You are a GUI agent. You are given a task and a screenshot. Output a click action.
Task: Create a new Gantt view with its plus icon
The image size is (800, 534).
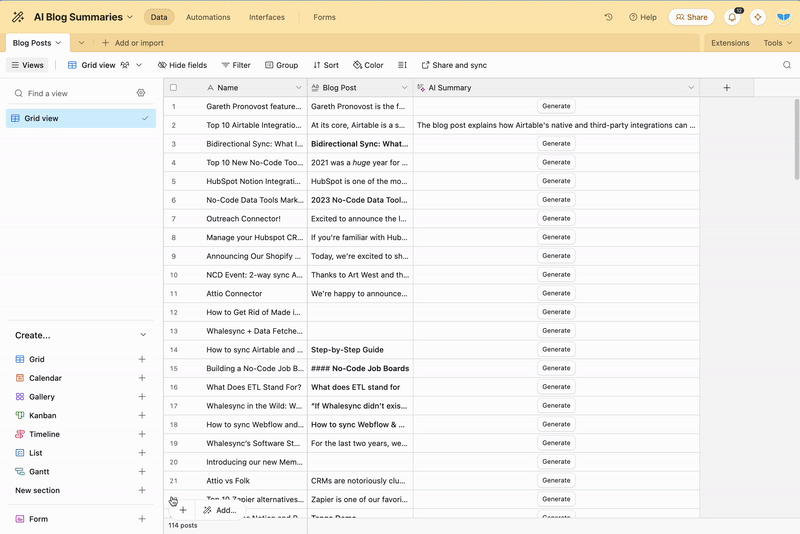coord(142,471)
